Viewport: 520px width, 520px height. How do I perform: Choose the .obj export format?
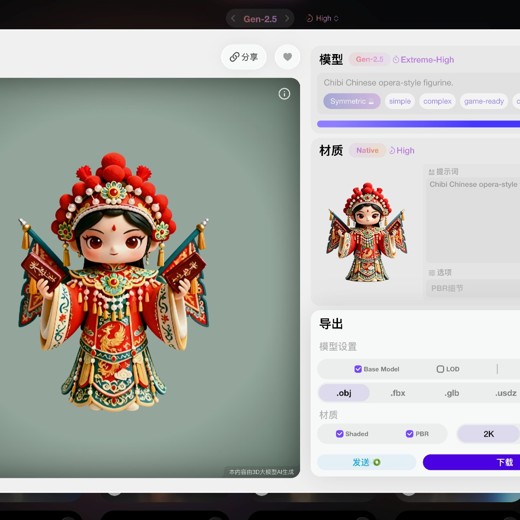point(344,393)
